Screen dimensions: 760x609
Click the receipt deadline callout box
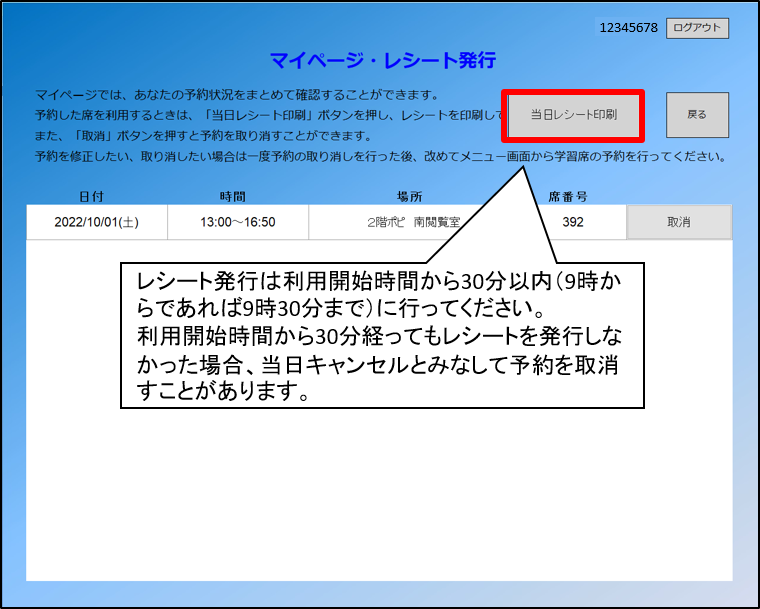[x=381, y=335]
